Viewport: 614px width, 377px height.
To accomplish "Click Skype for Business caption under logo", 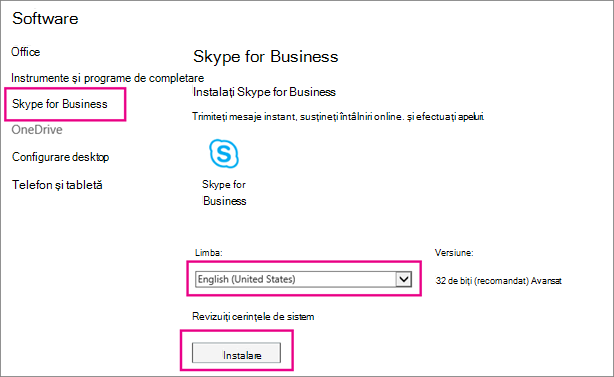I will pos(224,193).
